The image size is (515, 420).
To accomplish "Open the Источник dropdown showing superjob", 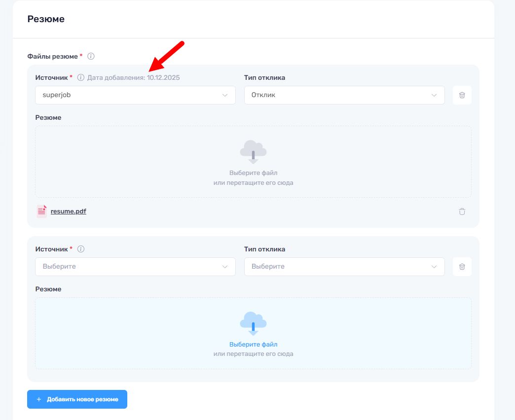I will (x=135, y=95).
